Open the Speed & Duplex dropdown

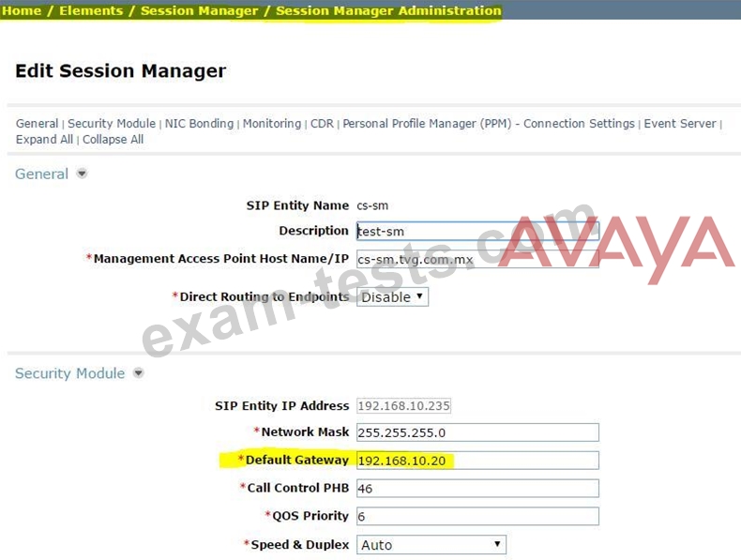431,544
